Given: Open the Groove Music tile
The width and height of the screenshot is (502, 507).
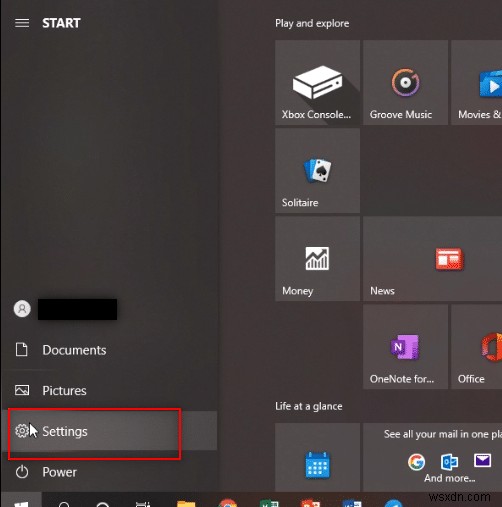Looking at the screenshot, I should [405, 83].
